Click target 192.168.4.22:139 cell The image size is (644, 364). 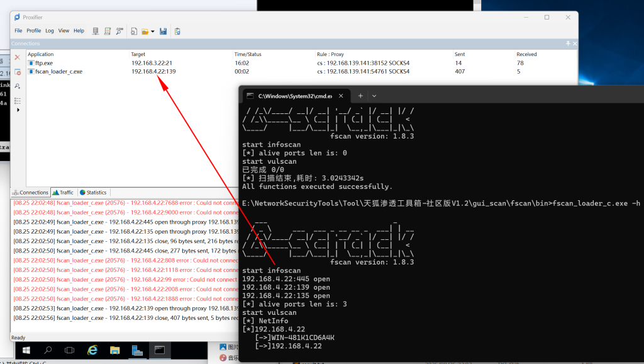tap(153, 72)
